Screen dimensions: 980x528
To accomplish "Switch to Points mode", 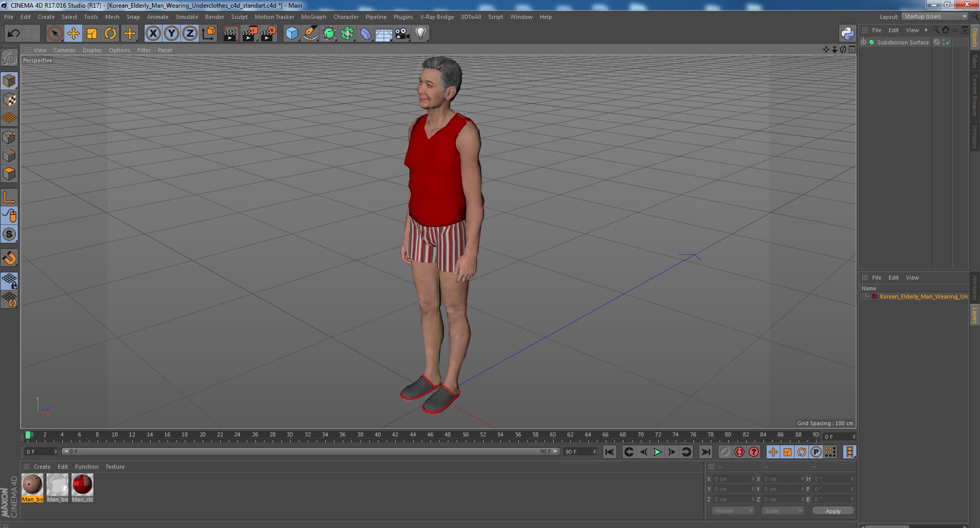I will (9, 137).
